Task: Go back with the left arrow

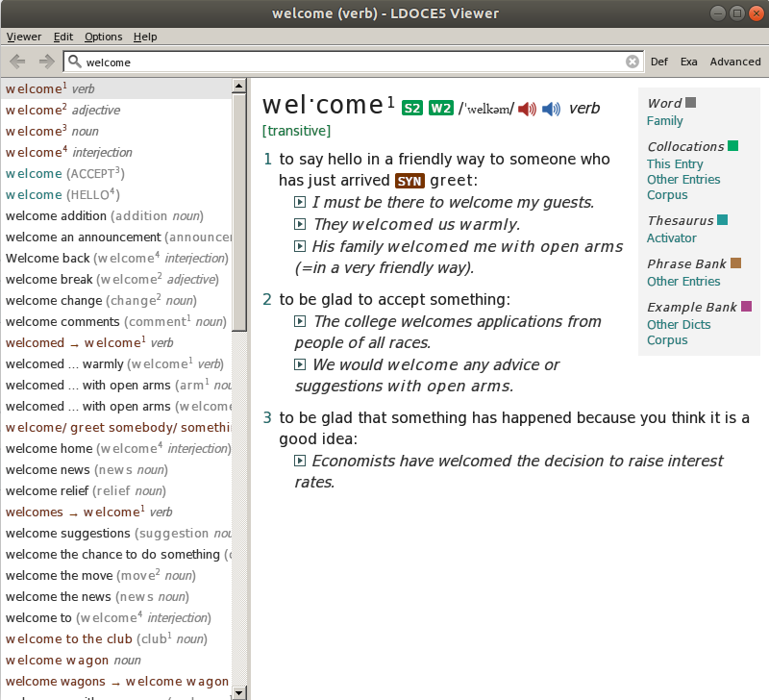Action: (17, 62)
